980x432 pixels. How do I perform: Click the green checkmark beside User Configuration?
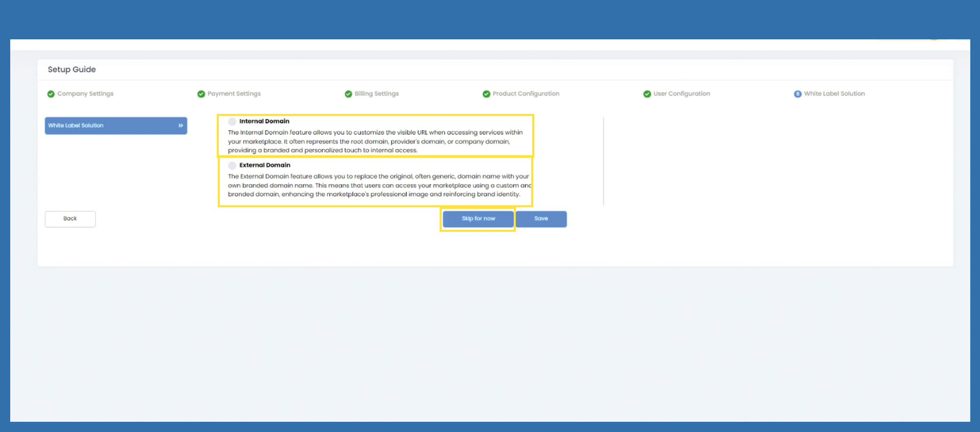[647, 94]
